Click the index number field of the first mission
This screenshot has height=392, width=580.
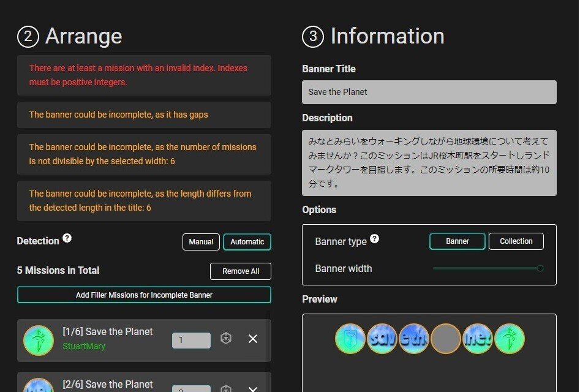[190, 341]
